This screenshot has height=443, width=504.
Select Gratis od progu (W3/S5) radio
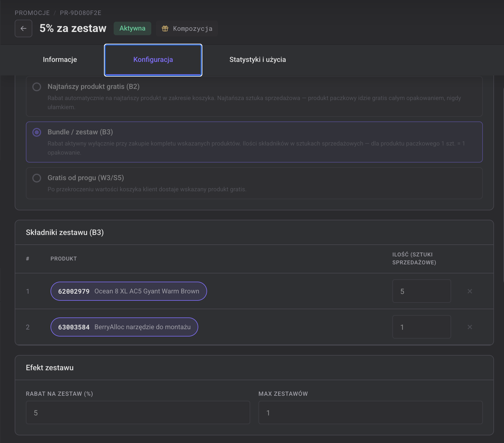tap(37, 178)
